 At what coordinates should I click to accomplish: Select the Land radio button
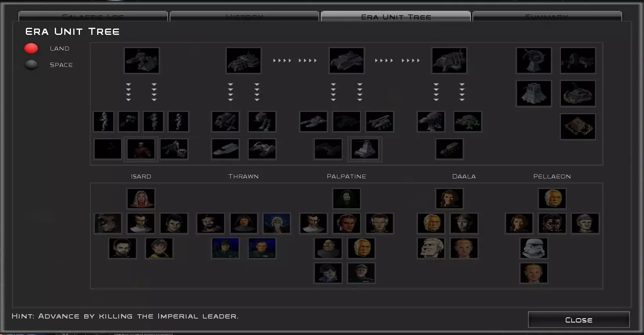click(x=31, y=49)
